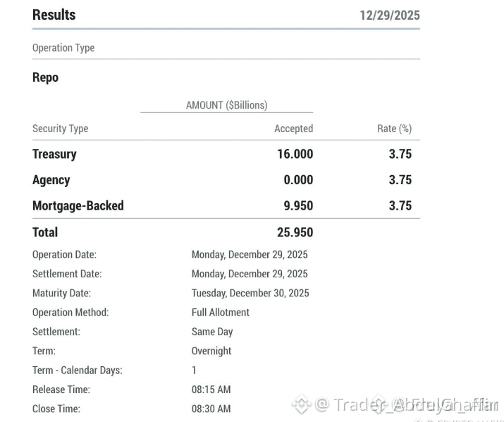Click the Full Allotment operation method value

tap(220, 312)
